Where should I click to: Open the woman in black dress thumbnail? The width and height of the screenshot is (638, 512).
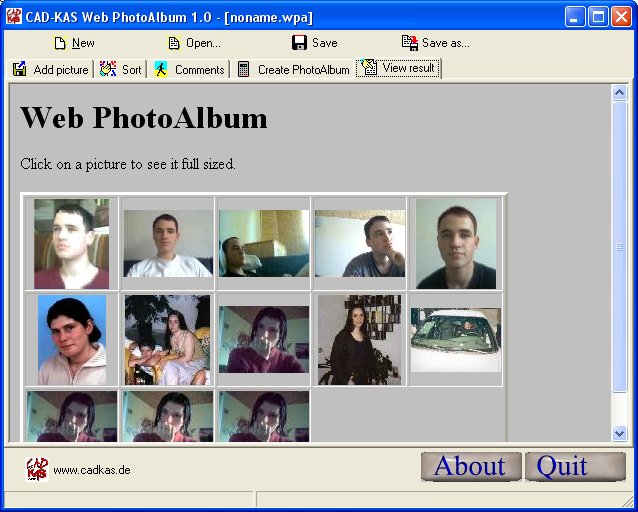point(359,340)
